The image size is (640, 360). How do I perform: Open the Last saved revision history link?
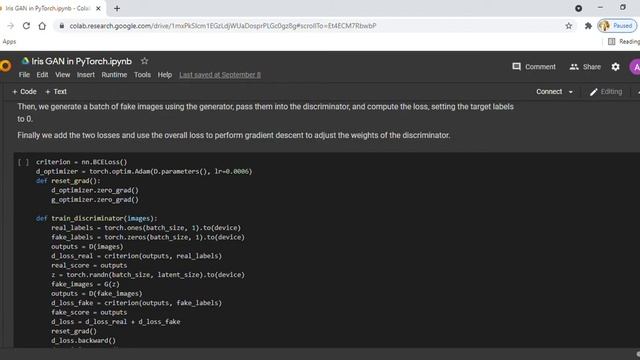[x=220, y=75]
